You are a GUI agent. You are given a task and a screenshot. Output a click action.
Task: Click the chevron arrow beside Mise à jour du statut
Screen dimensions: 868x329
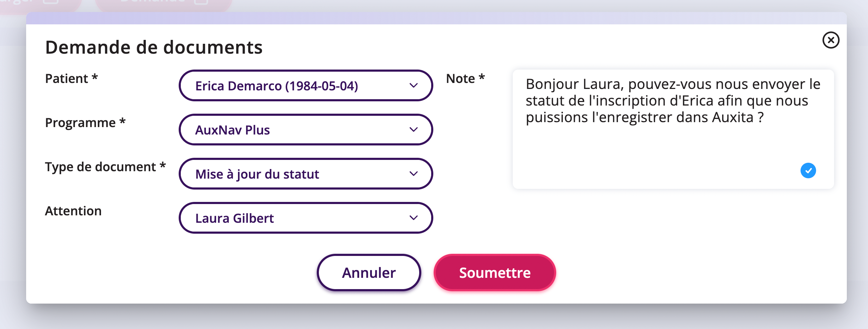pos(414,174)
